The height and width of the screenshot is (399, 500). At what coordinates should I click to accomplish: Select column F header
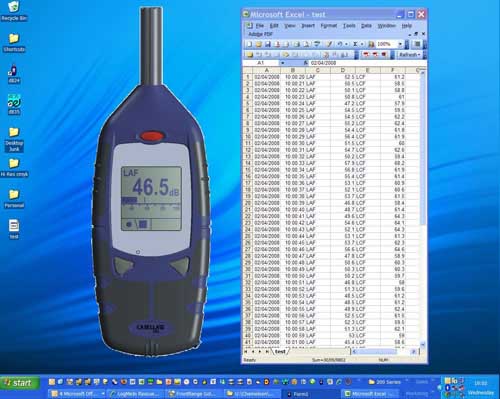click(x=393, y=70)
